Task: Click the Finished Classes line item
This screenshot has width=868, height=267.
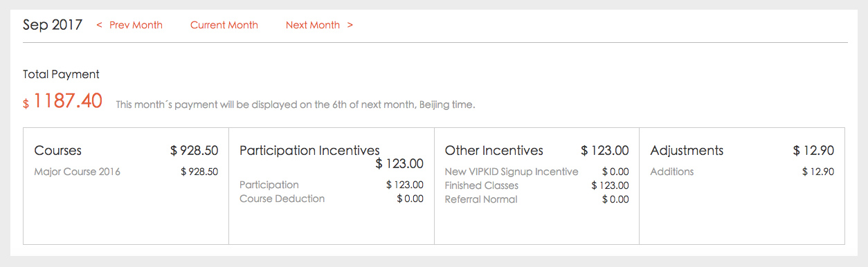Action: point(537,185)
